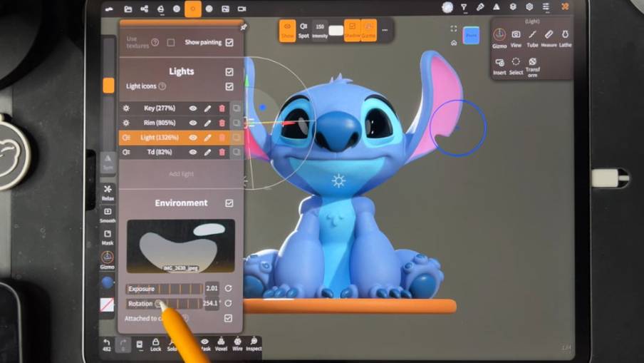644x363 pixels.
Task: Open the Background image menu
Action: pos(226,9)
